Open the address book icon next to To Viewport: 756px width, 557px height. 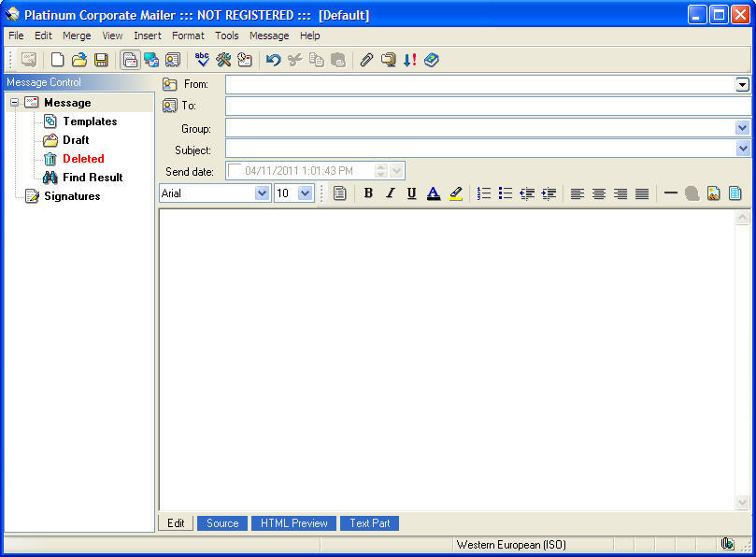click(x=170, y=106)
